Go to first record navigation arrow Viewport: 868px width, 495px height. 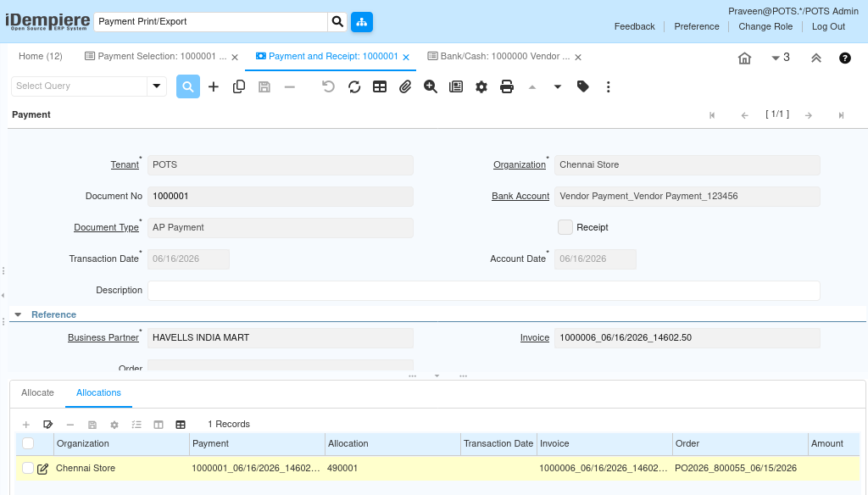tap(712, 115)
